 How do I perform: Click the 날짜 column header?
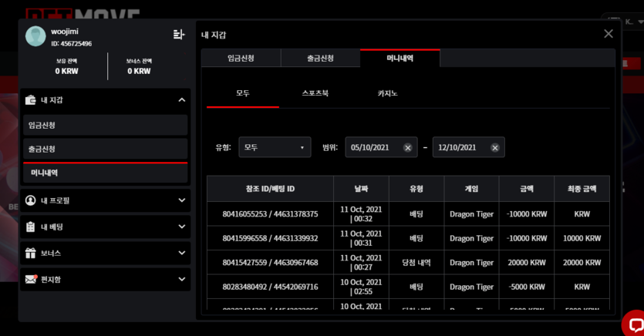pyautogui.click(x=362, y=189)
